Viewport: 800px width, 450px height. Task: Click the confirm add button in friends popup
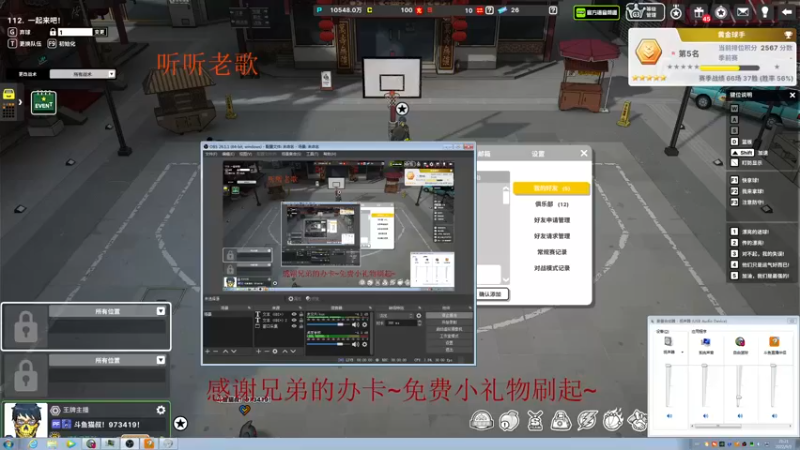click(x=491, y=294)
